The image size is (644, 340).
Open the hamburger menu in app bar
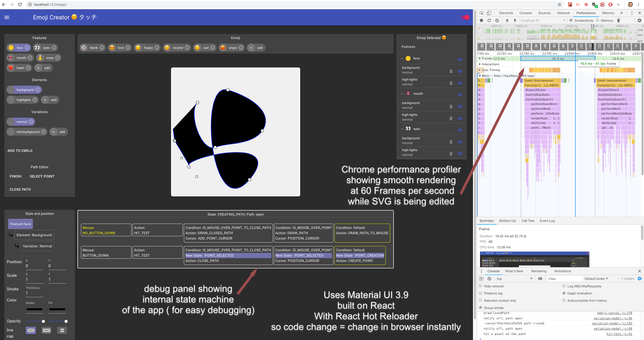click(x=7, y=17)
